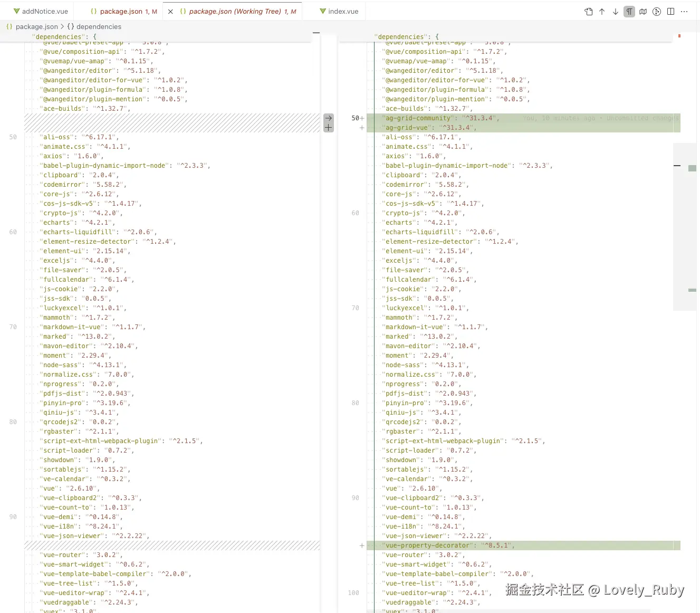
Task: Click the luckyexcel line in modified pane
Action: click(425, 308)
